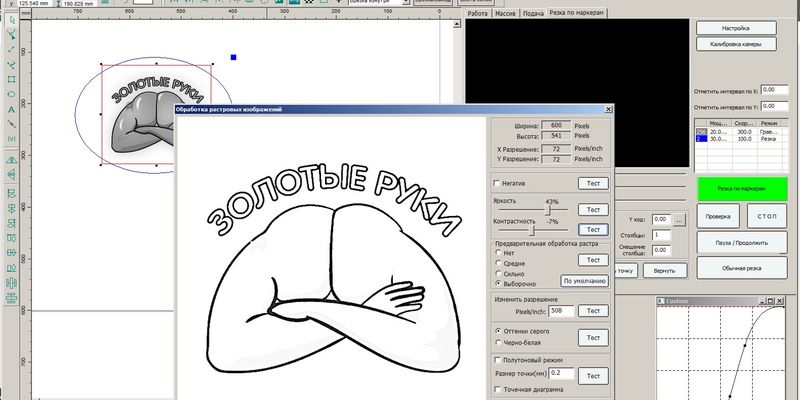Click the second alignment icon in left toolbar

[11, 208]
